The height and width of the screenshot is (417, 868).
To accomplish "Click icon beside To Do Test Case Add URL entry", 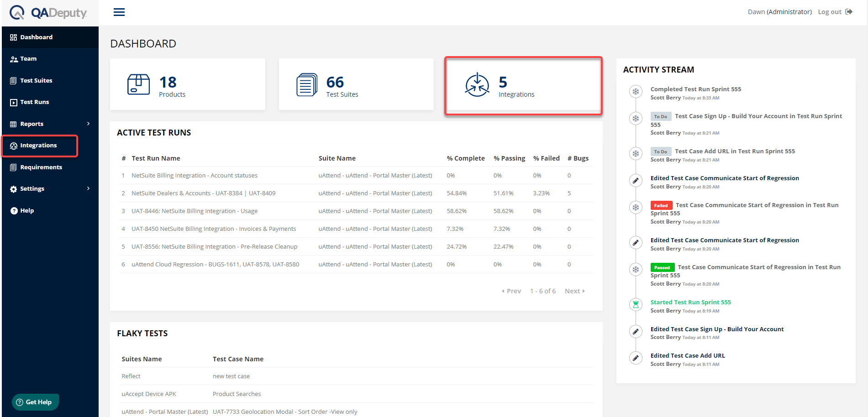I will (636, 154).
